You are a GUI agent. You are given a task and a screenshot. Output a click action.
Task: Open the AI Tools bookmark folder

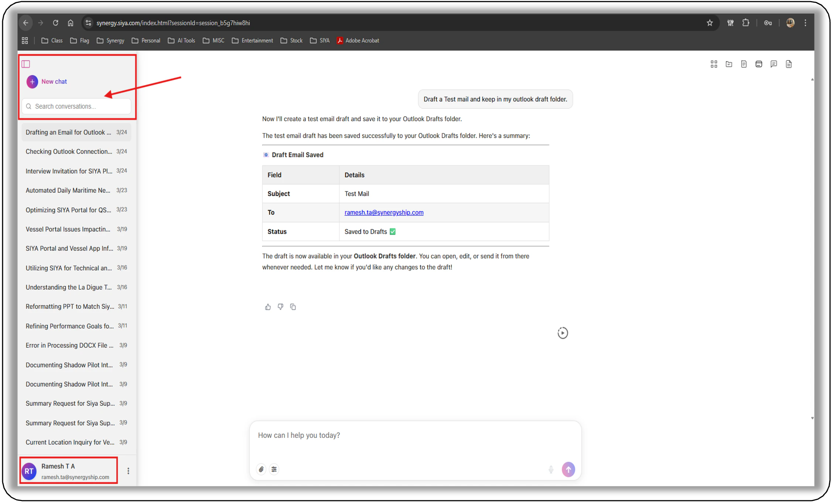coord(181,41)
